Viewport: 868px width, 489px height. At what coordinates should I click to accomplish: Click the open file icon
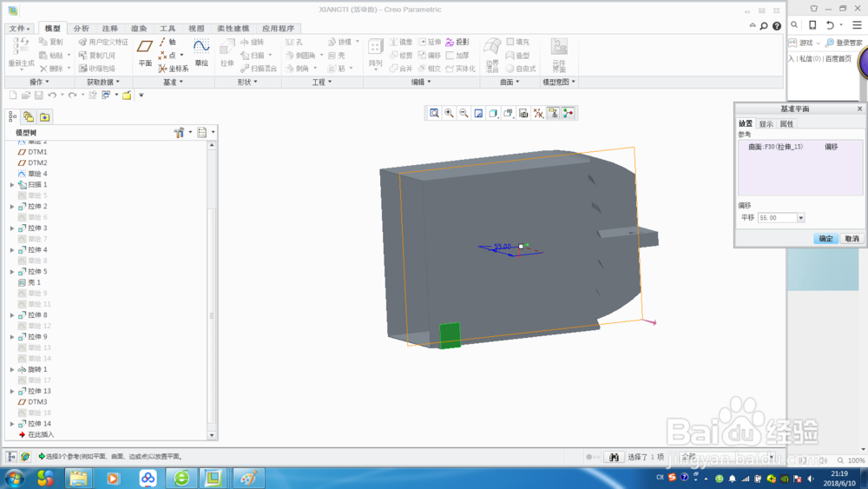(25, 96)
